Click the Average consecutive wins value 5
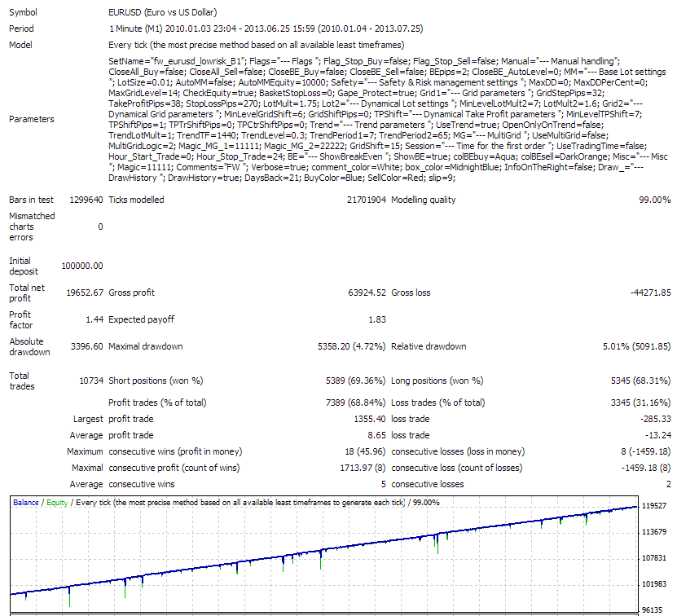This screenshot has width=677, height=616. pos(384,485)
